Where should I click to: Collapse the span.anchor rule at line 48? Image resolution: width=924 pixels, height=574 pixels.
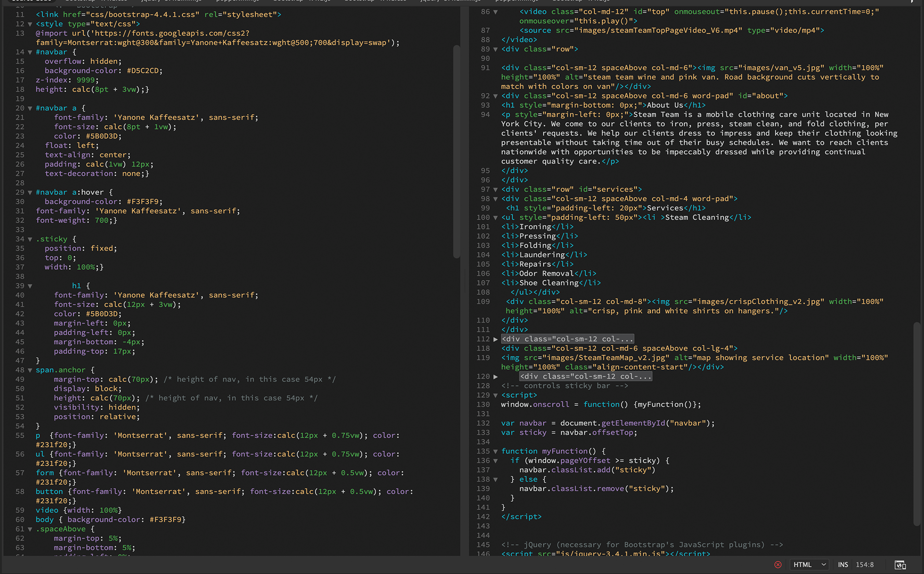tap(30, 370)
